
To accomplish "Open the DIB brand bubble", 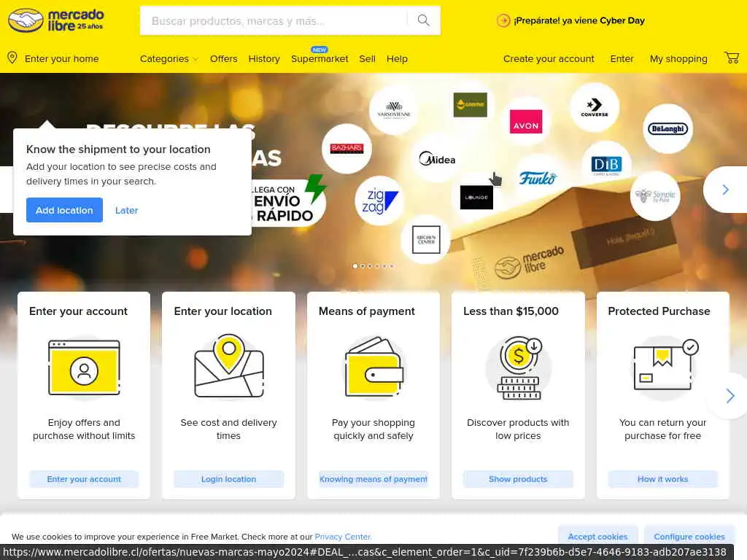I will click(606, 165).
